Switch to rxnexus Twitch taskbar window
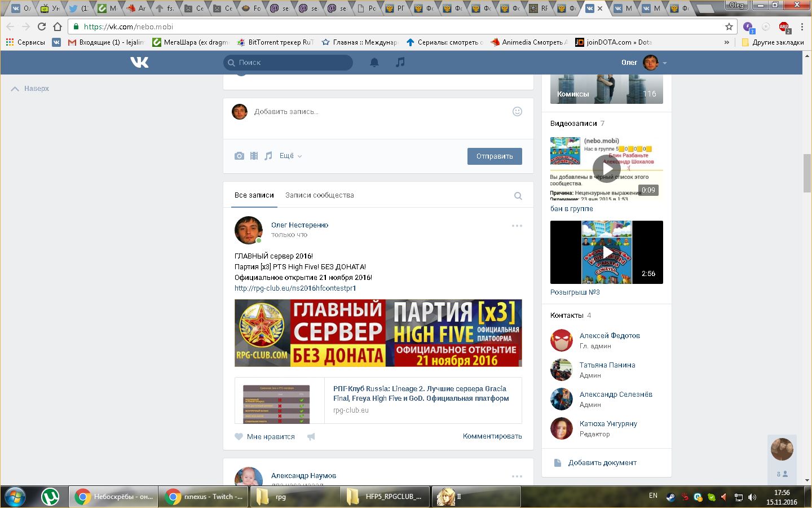The width and height of the screenshot is (812, 508). [204, 497]
